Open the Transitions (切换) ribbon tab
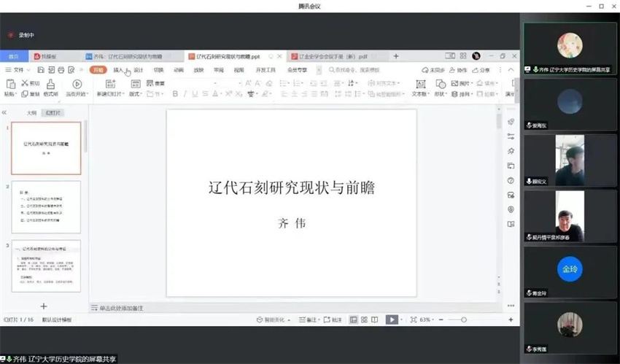Viewport: 620px width, 364px height. pos(158,70)
